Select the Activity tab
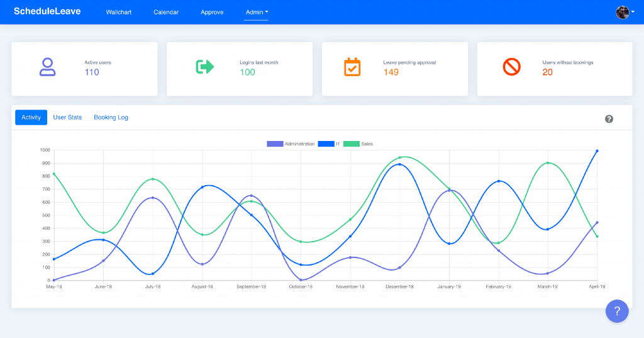Image resolution: width=644 pixels, height=338 pixels. 31,117
